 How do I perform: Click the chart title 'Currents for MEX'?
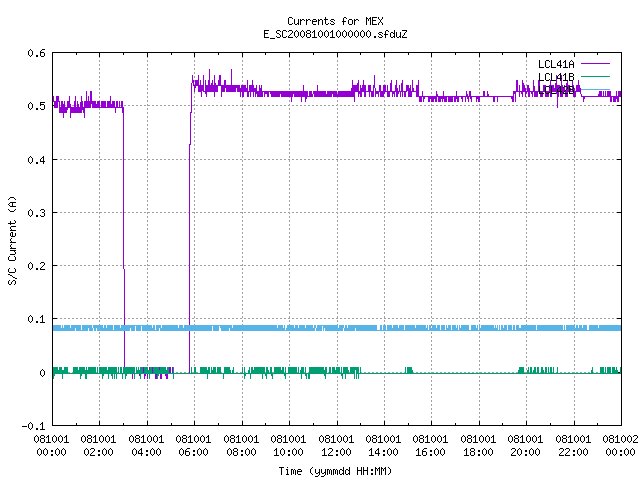(x=335, y=21)
